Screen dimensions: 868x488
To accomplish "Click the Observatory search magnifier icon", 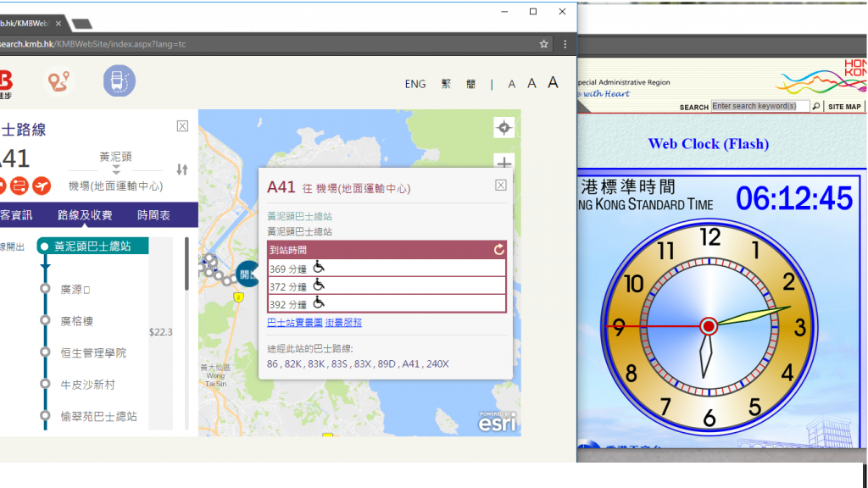I will click(816, 106).
